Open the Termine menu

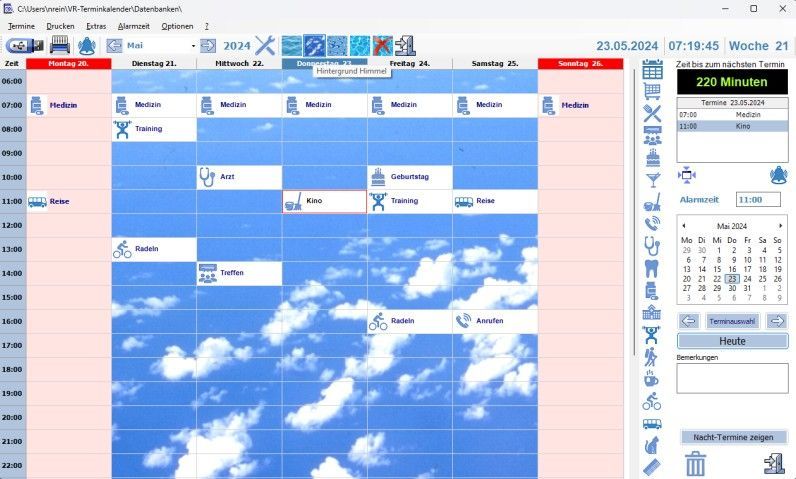[21, 25]
